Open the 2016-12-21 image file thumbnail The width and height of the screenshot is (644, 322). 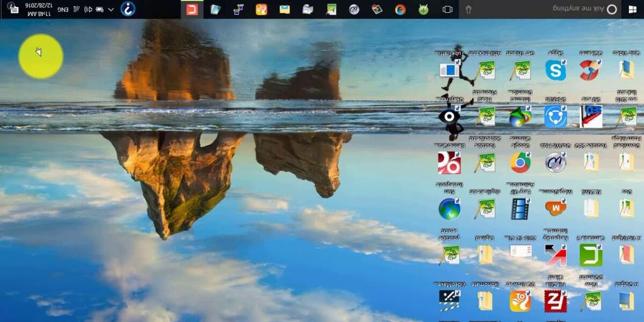520,251
